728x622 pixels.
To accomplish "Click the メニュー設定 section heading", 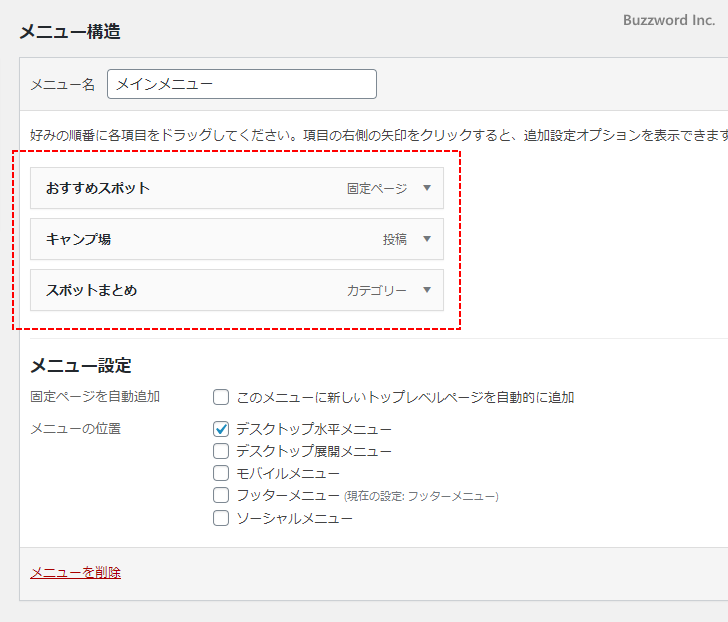I will click(x=81, y=366).
